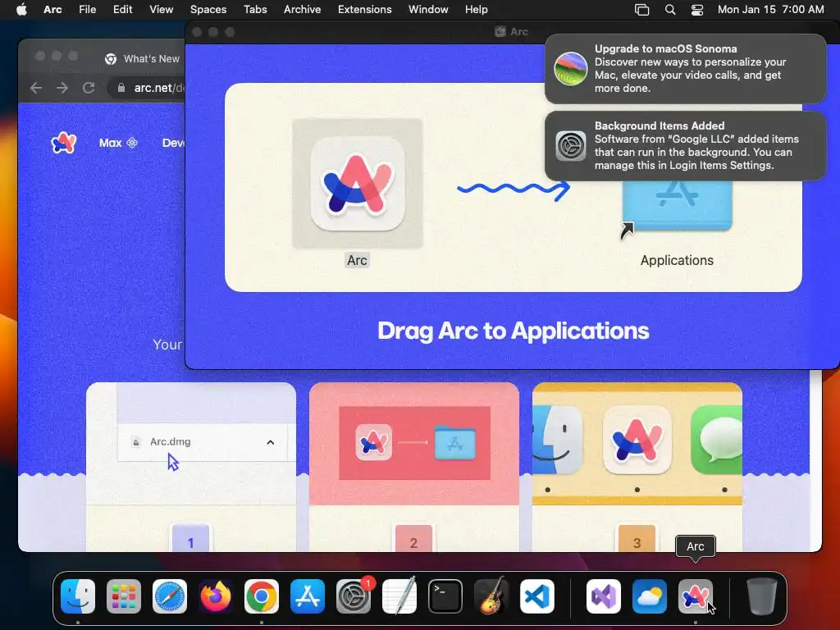840x630 pixels.
Task: Open the Window menu
Action: click(x=428, y=10)
